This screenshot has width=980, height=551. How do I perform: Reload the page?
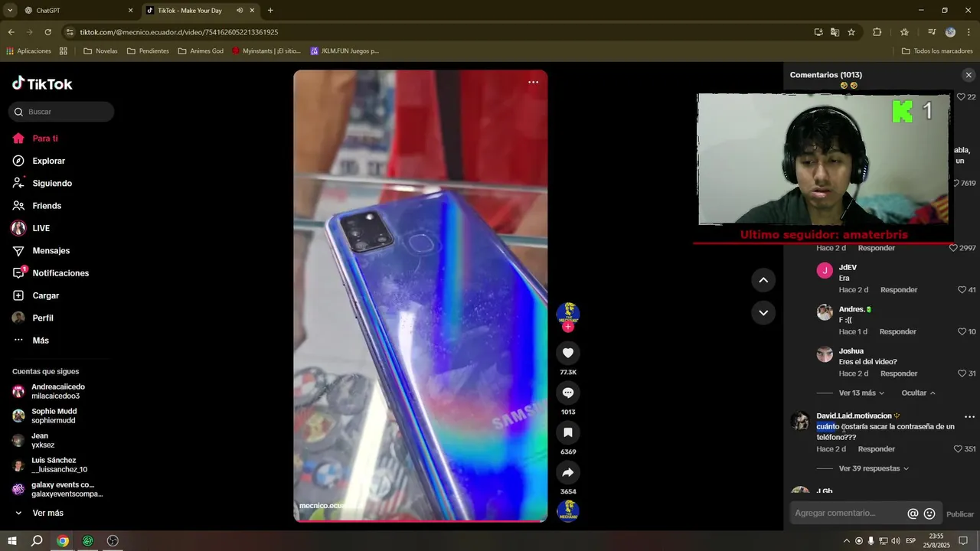tap(47, 32)
